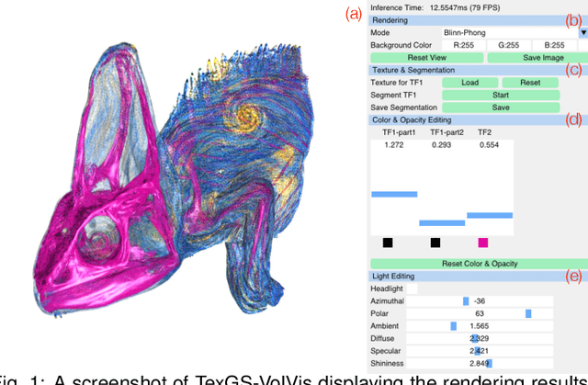Screen dimensions: 588x385
Task: Click the Specular slider handle
Action: tap(478, 351)
